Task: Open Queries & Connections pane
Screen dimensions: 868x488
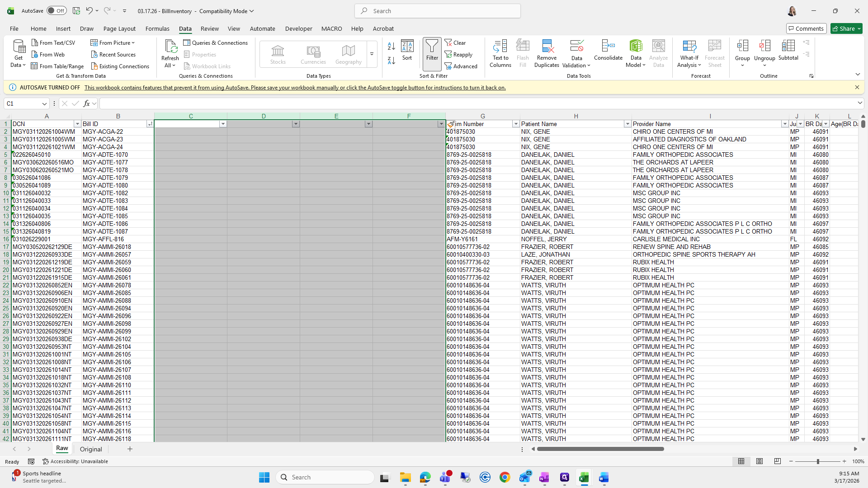Action: point(216,42)
